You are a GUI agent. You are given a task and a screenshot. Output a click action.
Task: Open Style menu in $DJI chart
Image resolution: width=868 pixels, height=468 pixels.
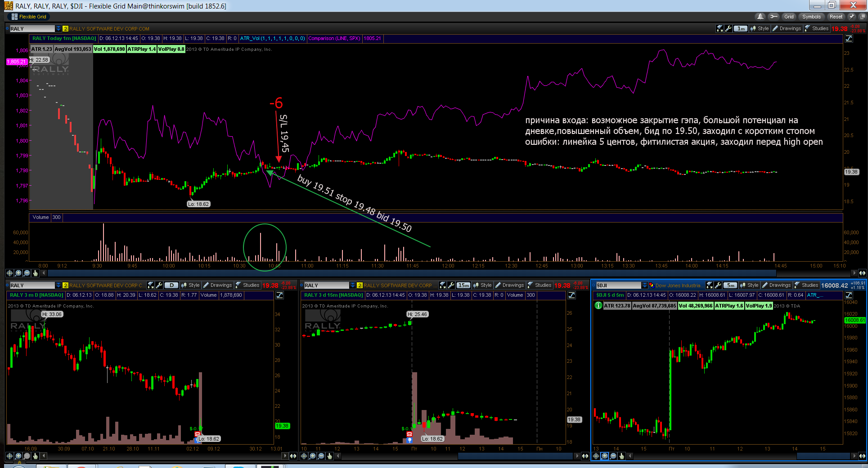point(750,285)
